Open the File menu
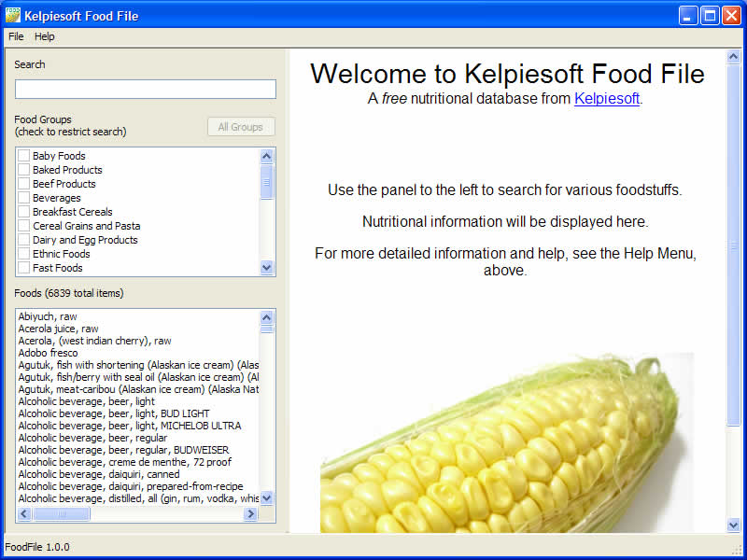Viewport: 747px width, 560px height. click(16, 36)
